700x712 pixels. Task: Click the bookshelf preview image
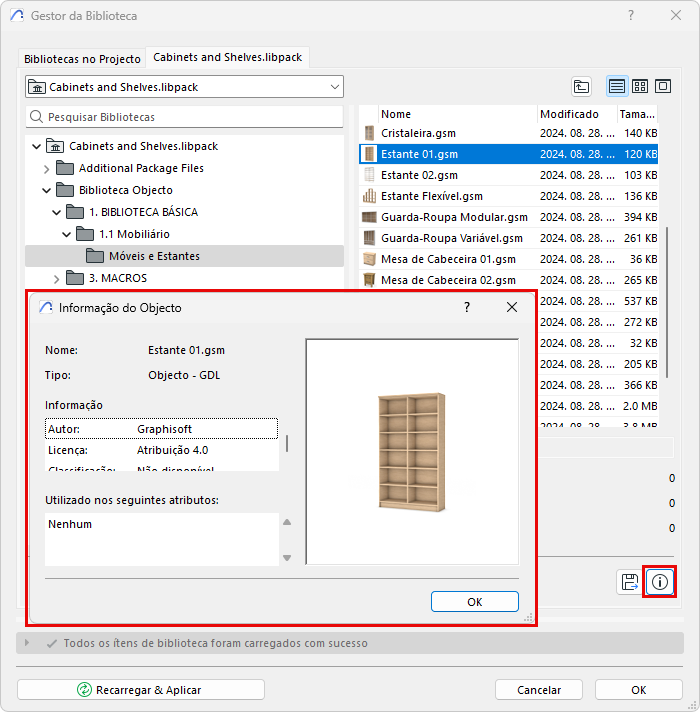pos(412,452)
